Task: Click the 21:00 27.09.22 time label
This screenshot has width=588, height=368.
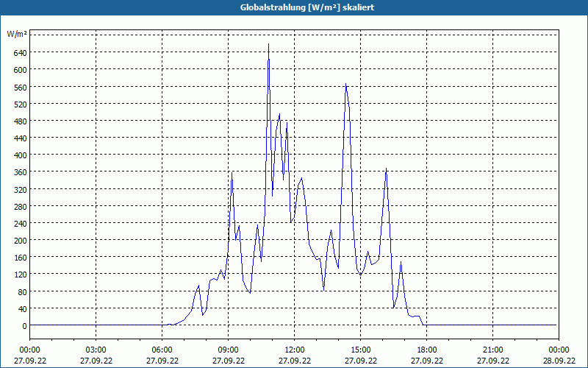Action: click(492, 355)
